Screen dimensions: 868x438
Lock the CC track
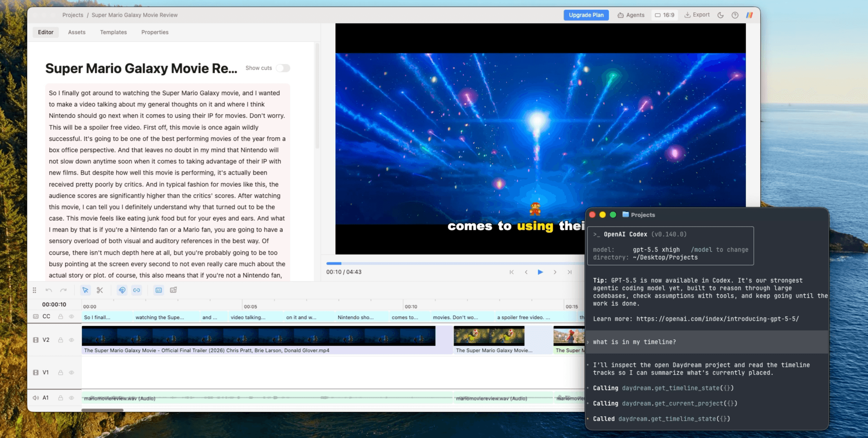click(x=61, y=316)
